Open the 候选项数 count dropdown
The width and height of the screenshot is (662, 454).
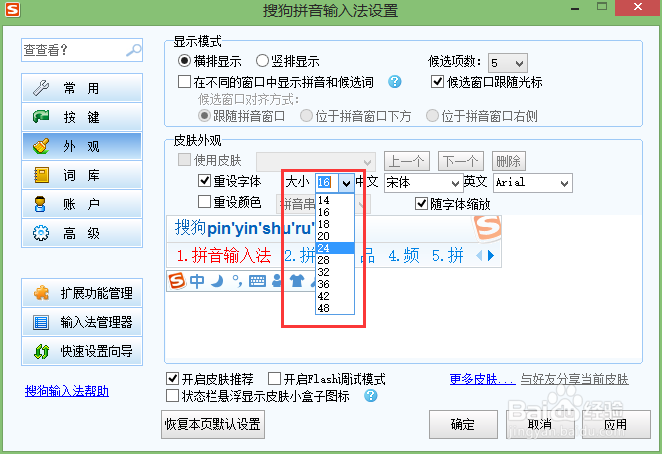(507, 63)
